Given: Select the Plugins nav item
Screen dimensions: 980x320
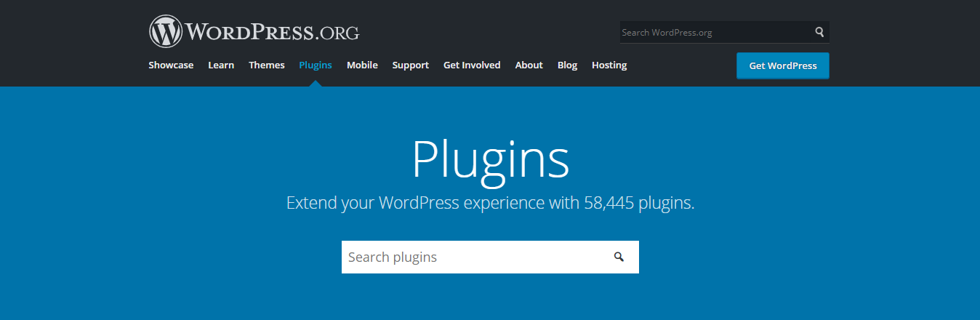Looking at the screenshot, I should pos(316,65).
